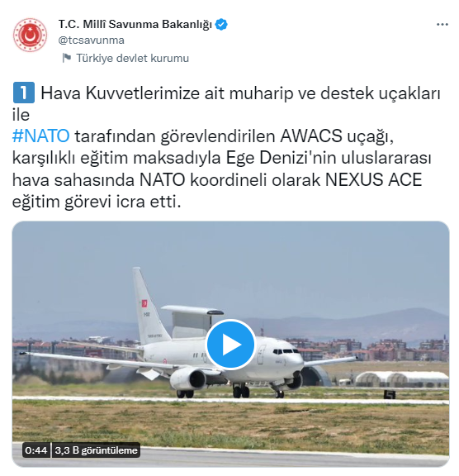Viewport: 459px width, 476px height.
Task: Click the NEXUS ACE words in the tweet
Action: 373,179
